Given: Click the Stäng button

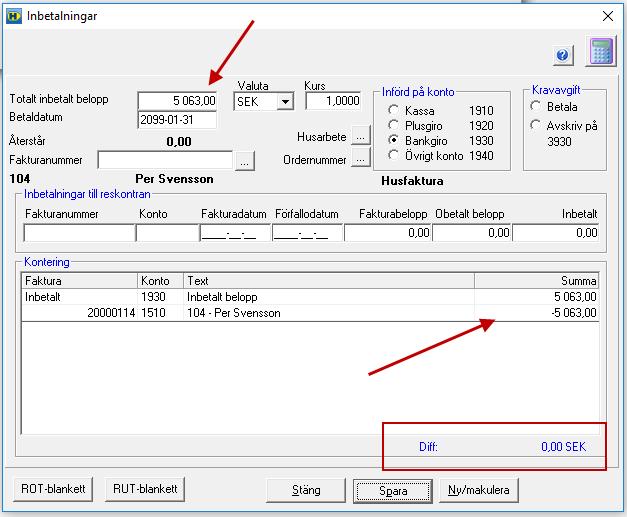Looking at the screenshot, I should point(306,490).
